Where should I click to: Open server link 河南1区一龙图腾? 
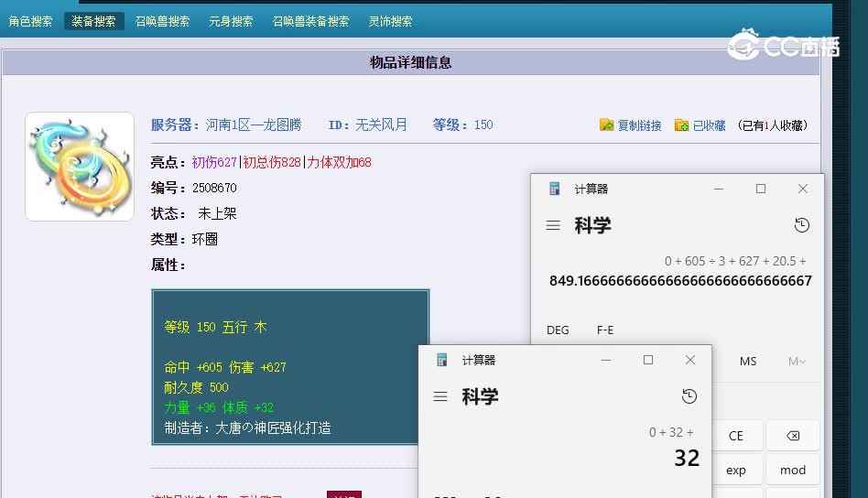point(253,124)
